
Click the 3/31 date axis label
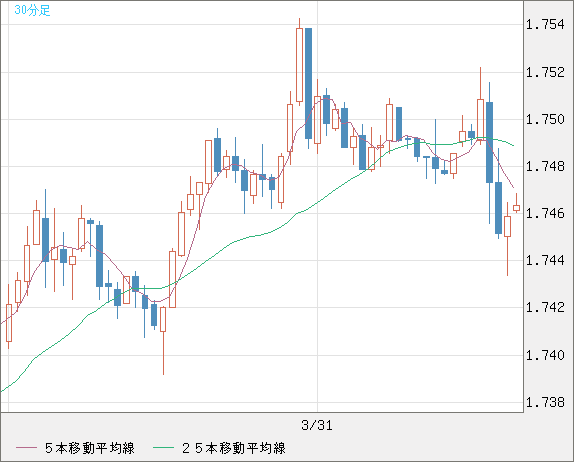tap(317, 425)
